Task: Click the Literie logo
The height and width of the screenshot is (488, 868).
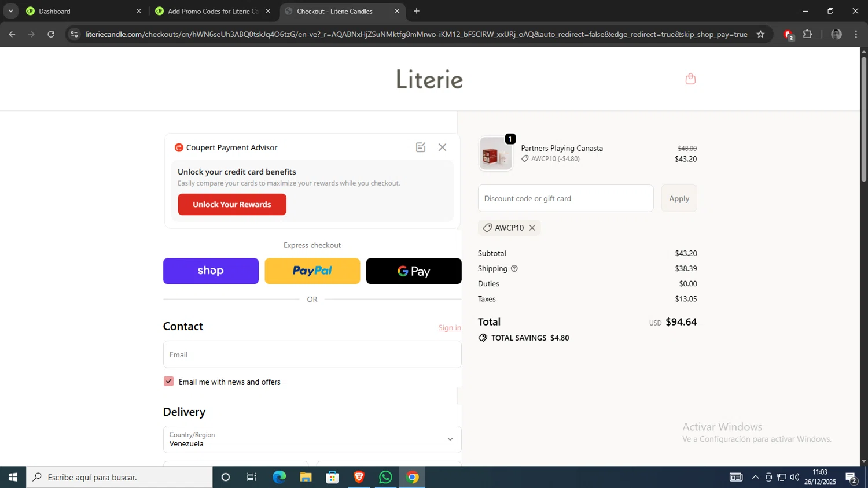Action: click(429, 79)
